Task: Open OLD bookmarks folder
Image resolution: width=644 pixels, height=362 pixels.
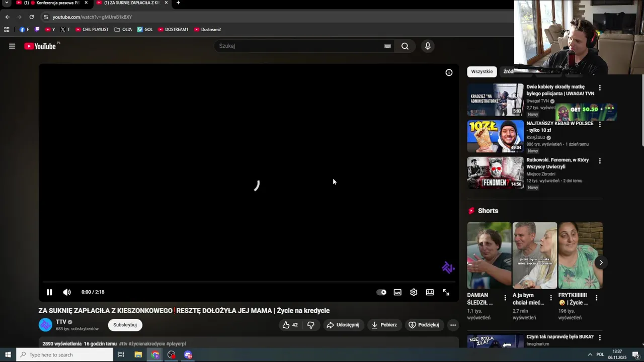Action: (123, 30)
